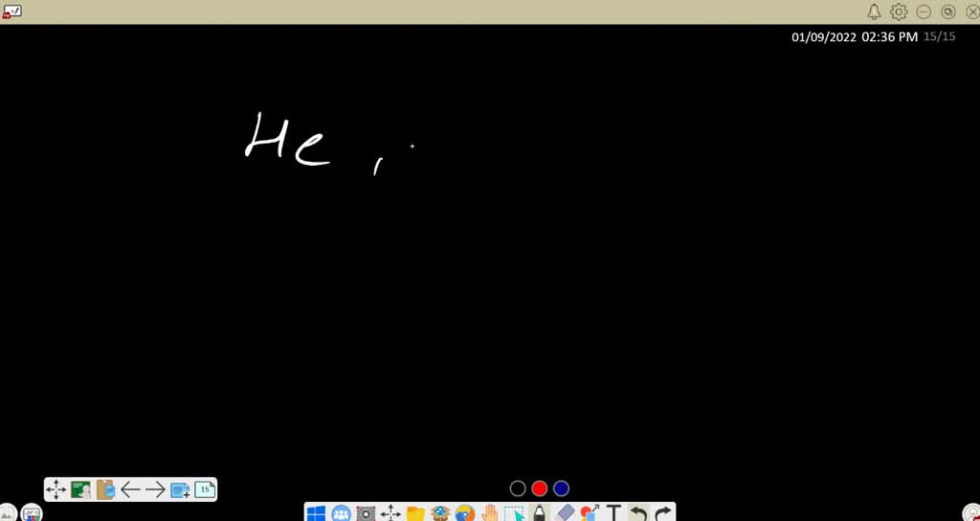Click the Windows start icon

(x=317, y=514)
